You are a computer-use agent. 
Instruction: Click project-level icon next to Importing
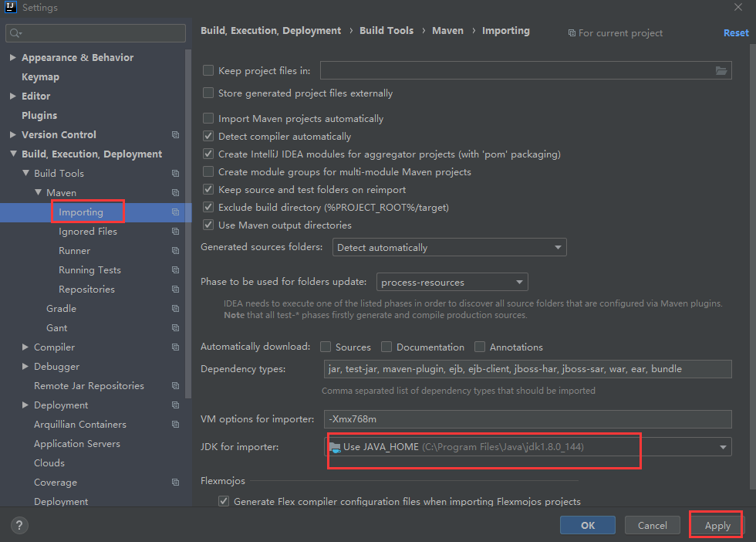tap(176, 212)
